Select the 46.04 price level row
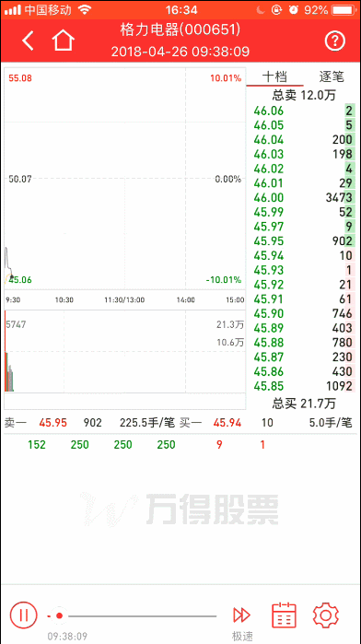Image resolution: width=361 pixels, height=644 pixels. click(304, 140)
